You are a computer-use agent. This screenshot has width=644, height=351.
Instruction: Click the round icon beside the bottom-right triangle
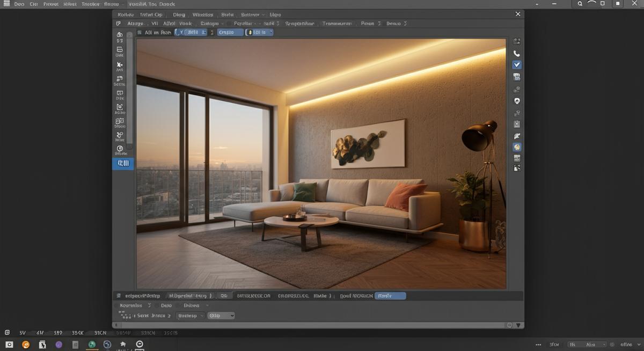509,325
